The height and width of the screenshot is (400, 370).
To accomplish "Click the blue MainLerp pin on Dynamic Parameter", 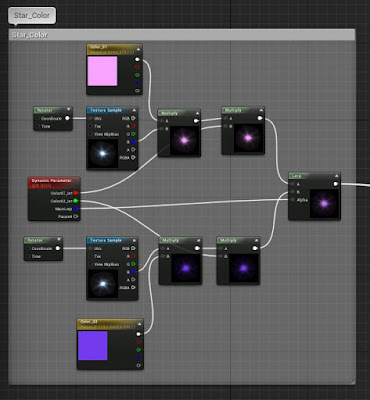I will [76, 209].
